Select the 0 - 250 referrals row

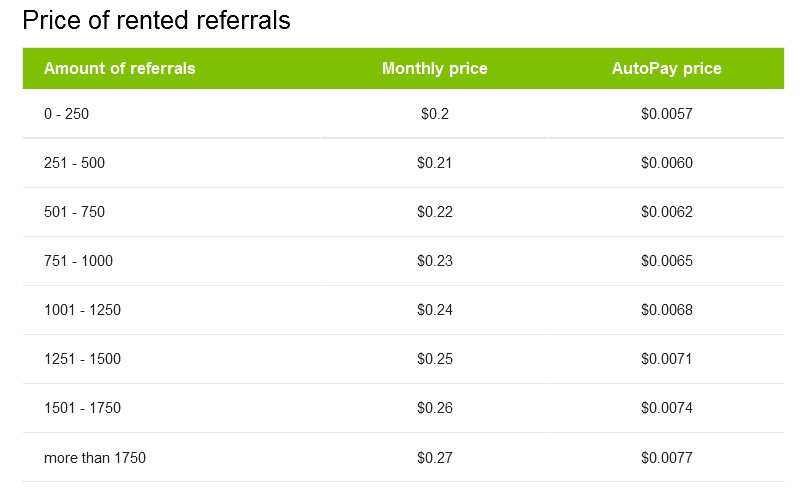(403, 113)
